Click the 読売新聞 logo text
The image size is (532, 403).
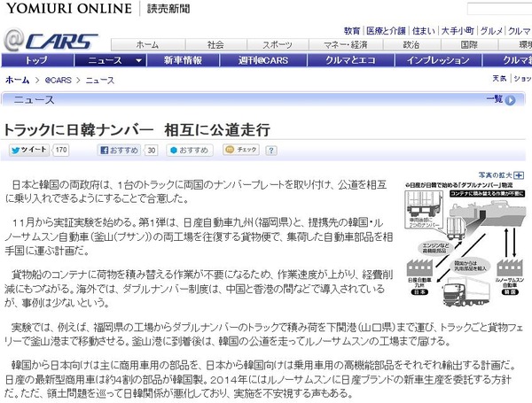[x=168, y=9]
